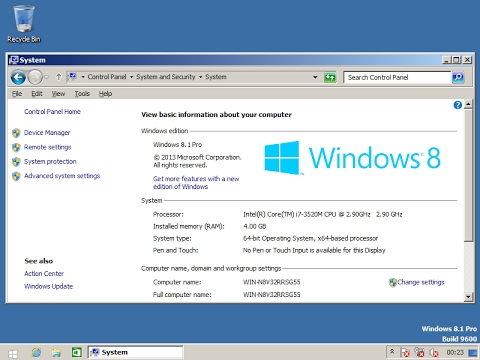Open Action Center under See also
Viewport: 480px width, 360px height.
[x=44, y=274]
